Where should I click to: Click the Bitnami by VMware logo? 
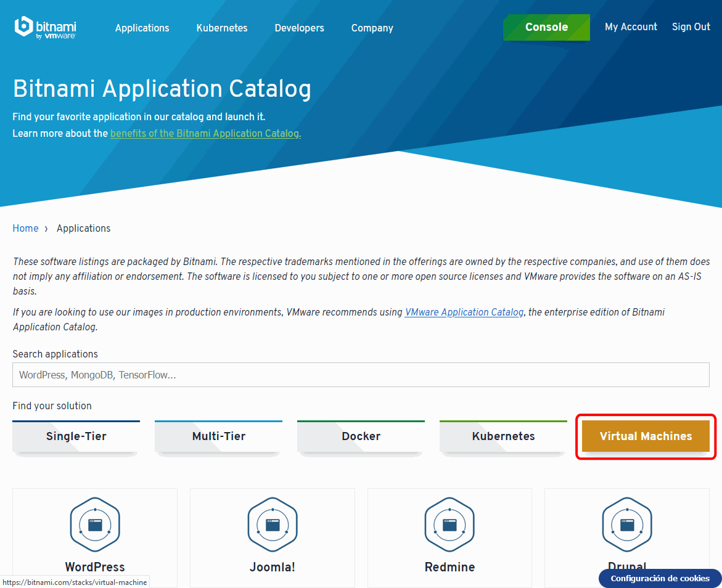(x=45, y=28)
